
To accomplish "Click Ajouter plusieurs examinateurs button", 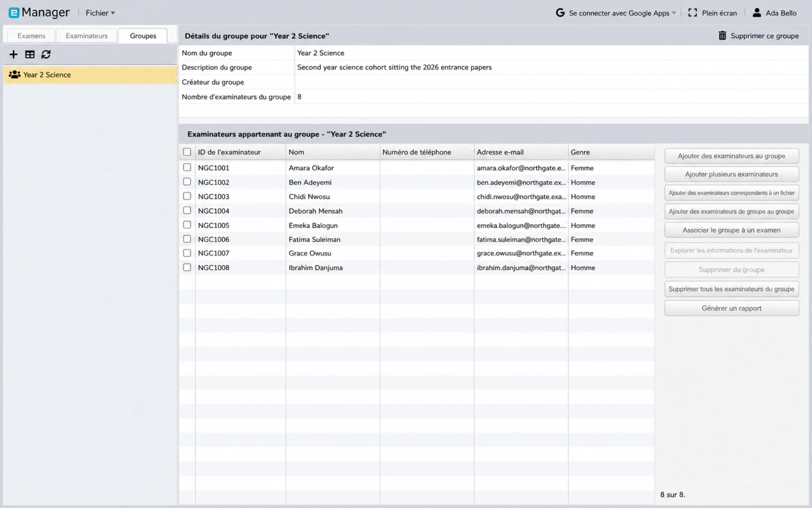I will pos(731,174).
